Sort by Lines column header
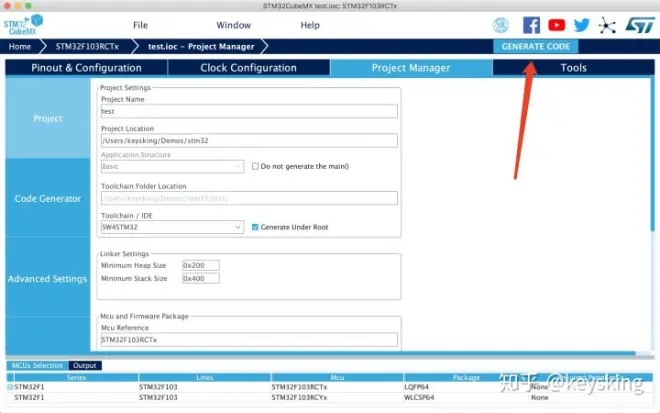The height and width of the screenshot is (413, 660). pyautogui.click(x=205, y=377)
